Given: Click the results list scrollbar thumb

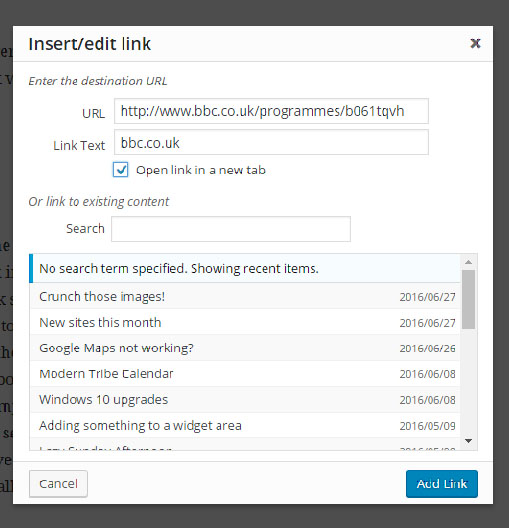Looking at the screenshot, I should 468,299.
